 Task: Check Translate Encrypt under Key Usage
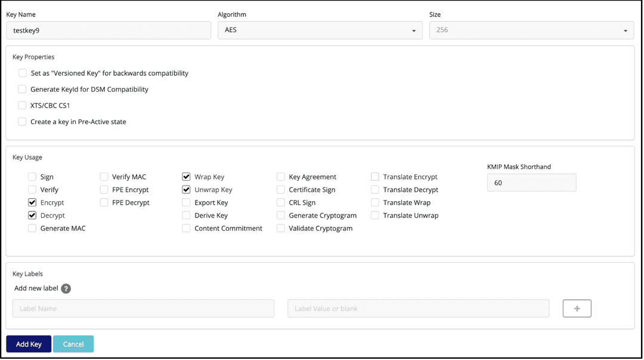click(374, 177)
